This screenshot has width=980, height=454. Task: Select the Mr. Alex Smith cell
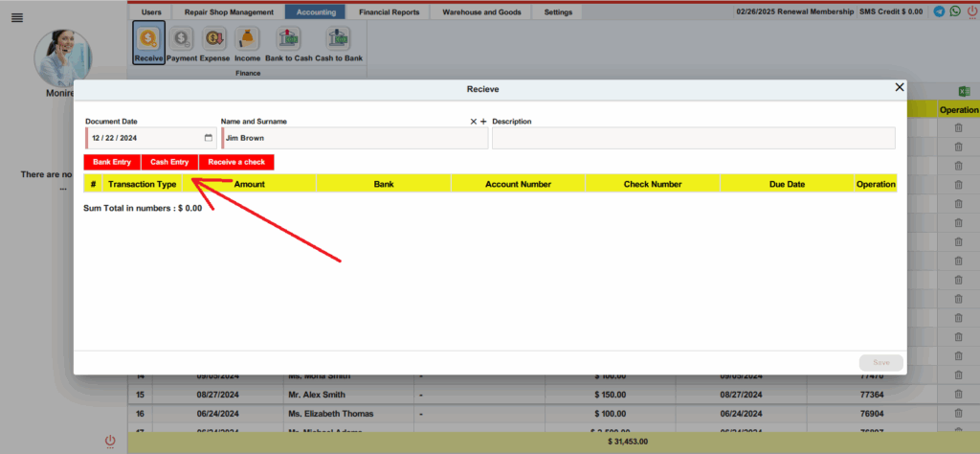point(348,395)
